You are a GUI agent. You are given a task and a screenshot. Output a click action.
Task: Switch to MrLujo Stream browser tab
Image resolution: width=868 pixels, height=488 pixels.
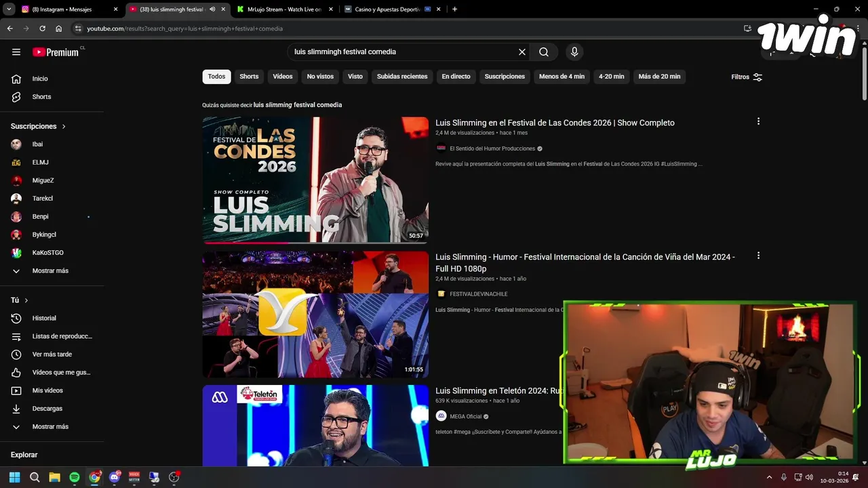click(x=285, y=9)
